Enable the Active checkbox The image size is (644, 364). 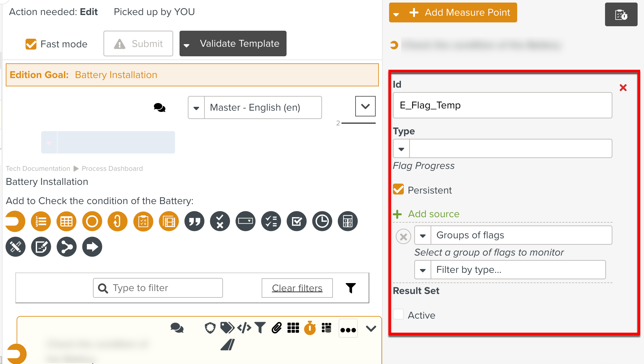(398, 315)
